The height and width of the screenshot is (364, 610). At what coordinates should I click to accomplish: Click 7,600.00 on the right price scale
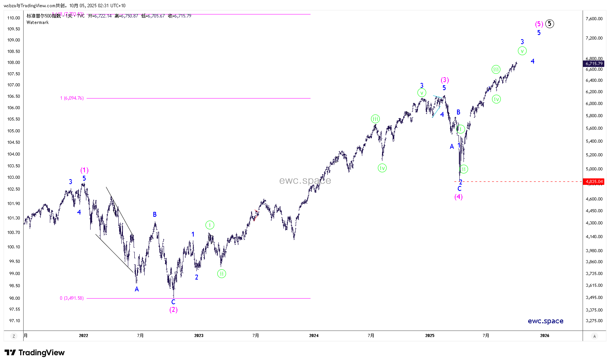(x=594, y=19)
